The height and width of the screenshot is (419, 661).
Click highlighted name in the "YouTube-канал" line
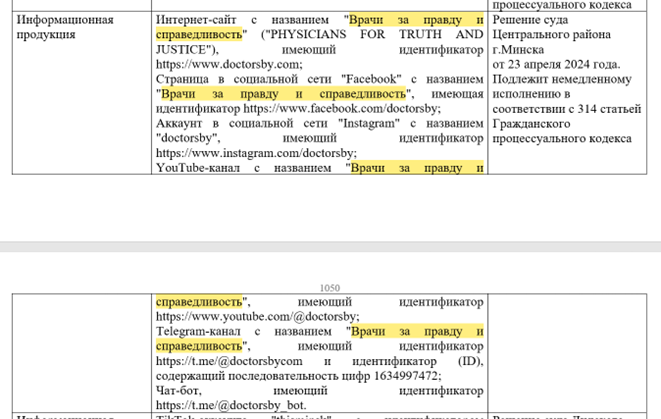(415, 167)
